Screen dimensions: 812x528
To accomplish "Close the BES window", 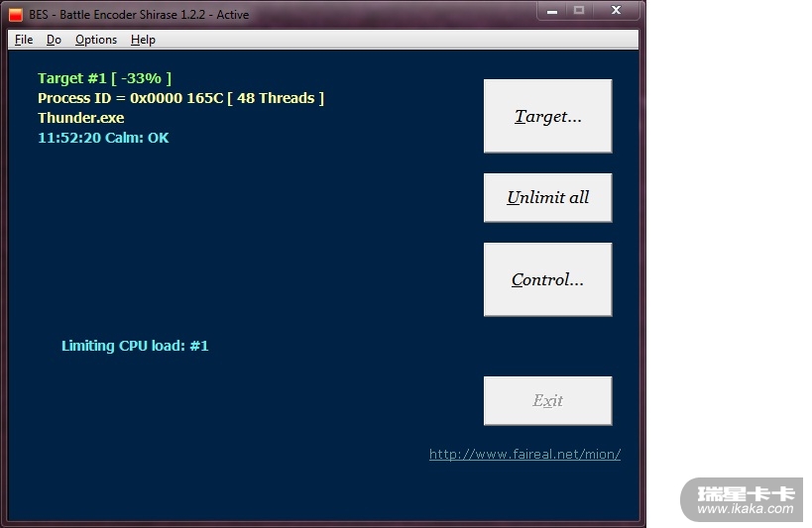I will 617,10.
